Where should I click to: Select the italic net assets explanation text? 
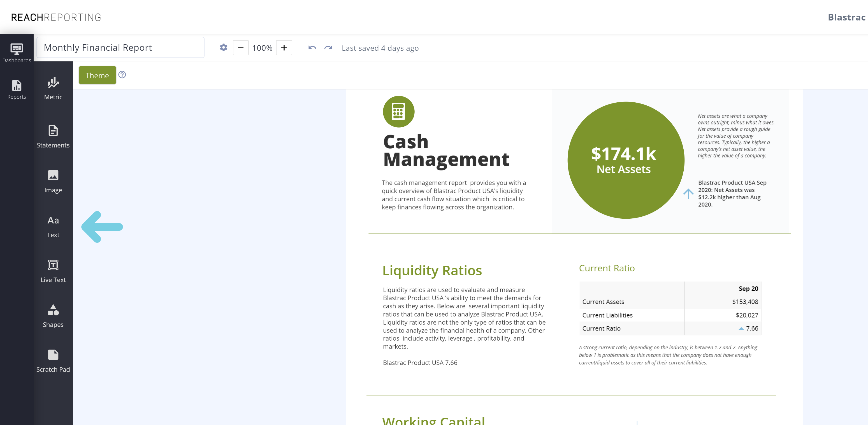tap(736, 135)
